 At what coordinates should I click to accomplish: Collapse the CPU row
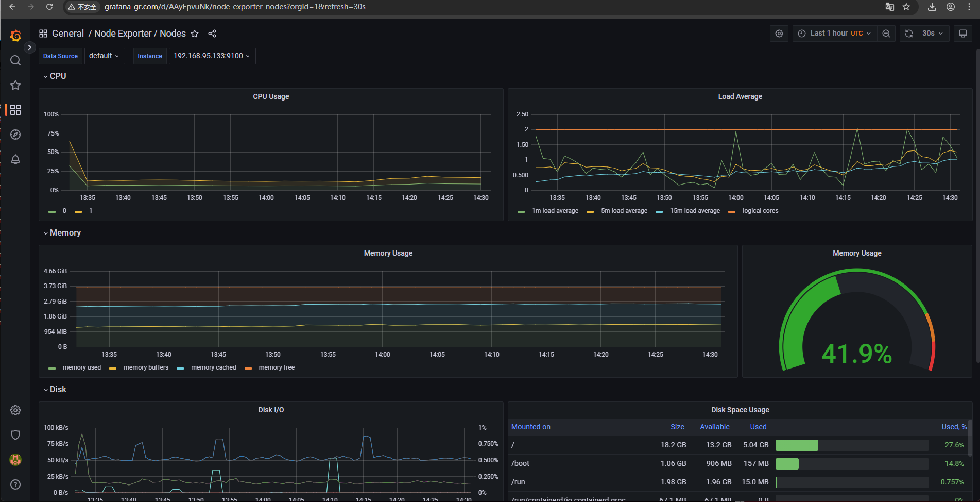pos(55,76)
